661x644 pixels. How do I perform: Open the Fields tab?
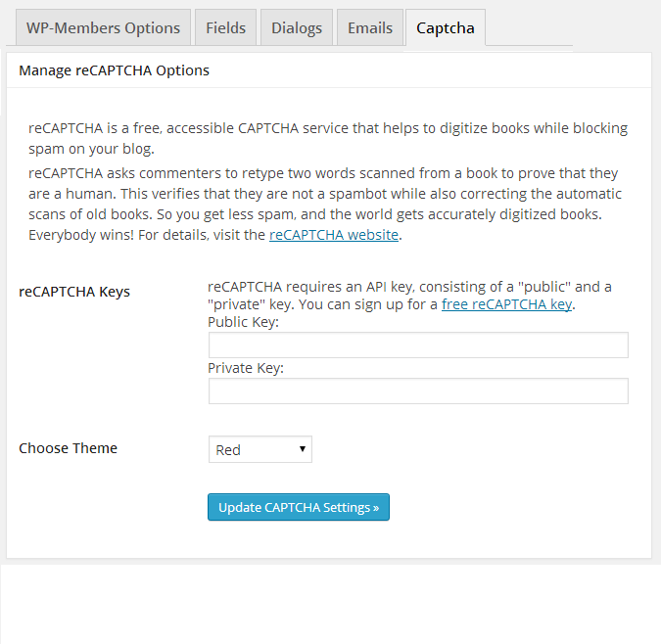coord(225,27)
